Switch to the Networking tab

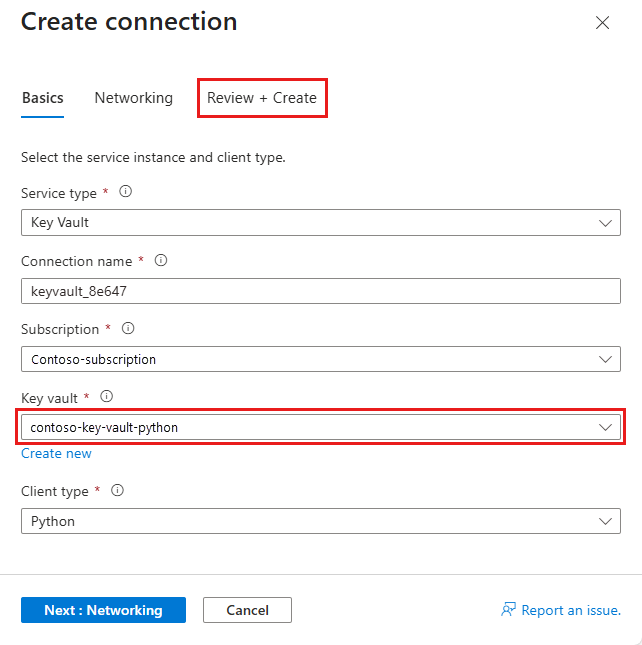point(134,98)
